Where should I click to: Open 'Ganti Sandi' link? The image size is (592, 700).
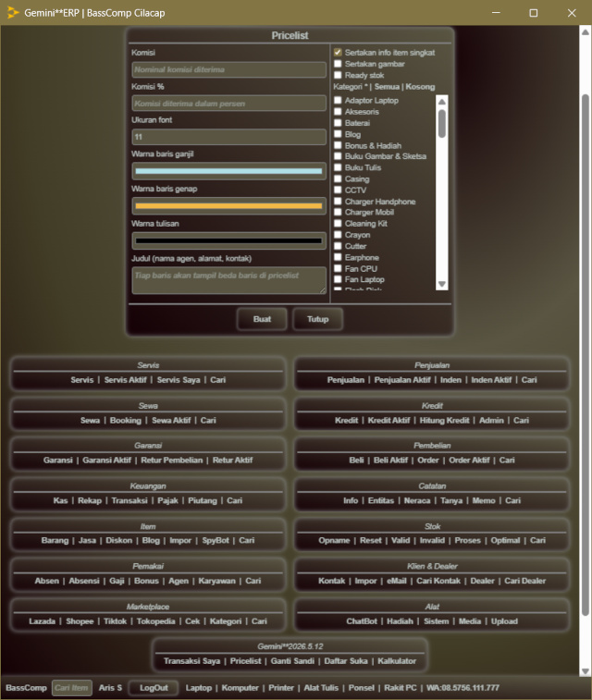pos(292,661)
